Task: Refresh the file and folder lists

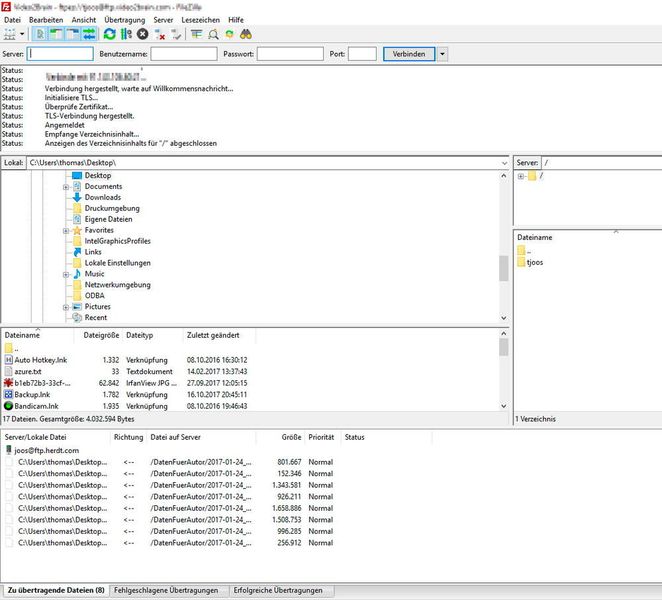Action: (x=109, y=34)
